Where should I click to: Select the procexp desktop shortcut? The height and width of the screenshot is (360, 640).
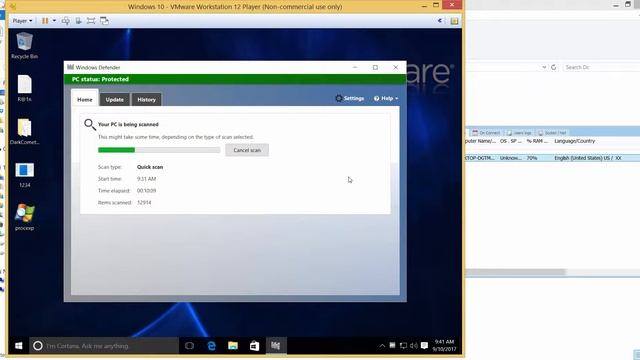click(x=24, y=218)
